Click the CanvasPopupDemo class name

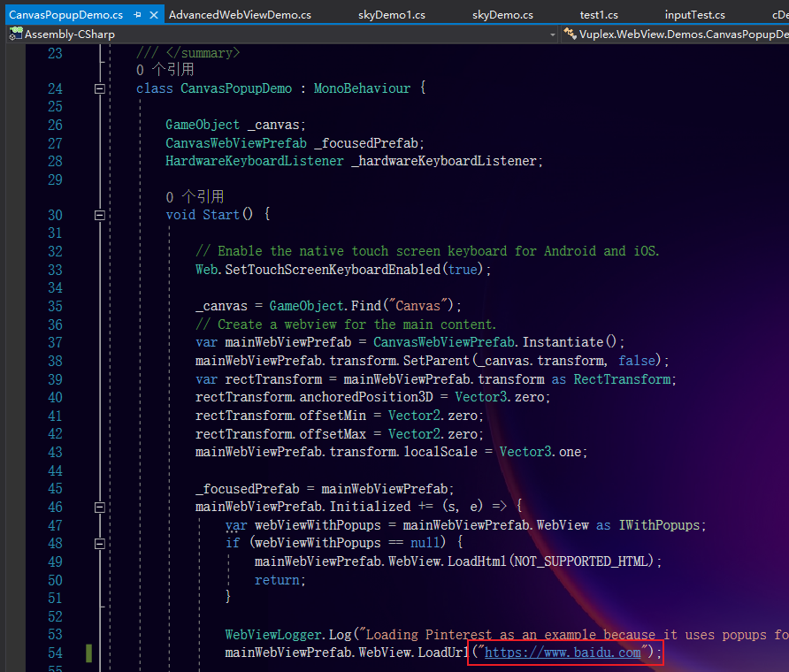[236, 88]
